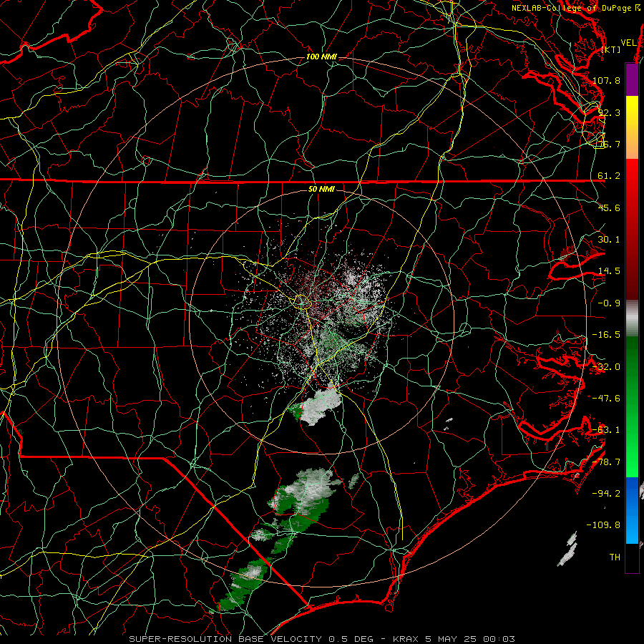The width and height of the screenshot is (644, 644).
Task: Select the 45.6 scale value
Action: [609, 208]
